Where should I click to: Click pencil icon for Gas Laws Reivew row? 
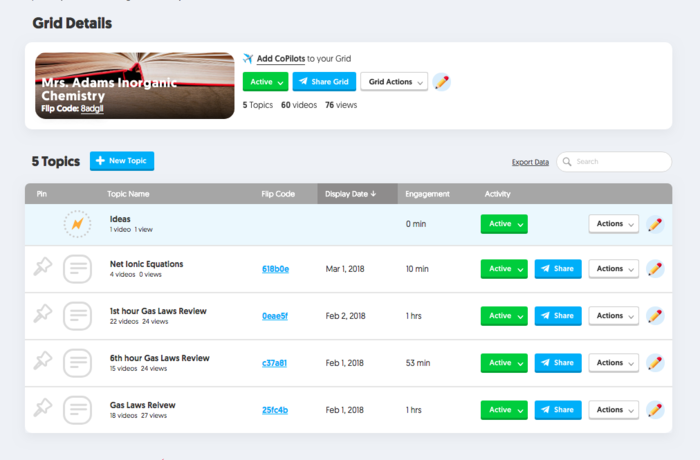[x=655, y=409]
